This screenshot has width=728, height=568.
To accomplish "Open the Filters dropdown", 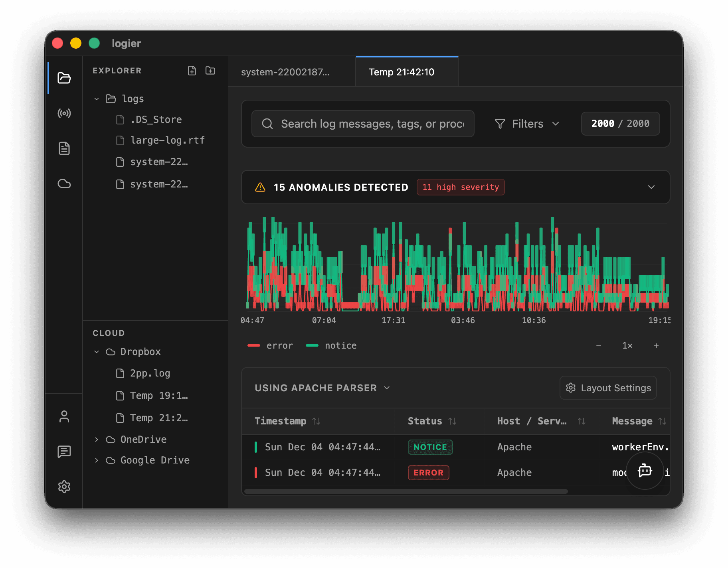I will point(527,124).
